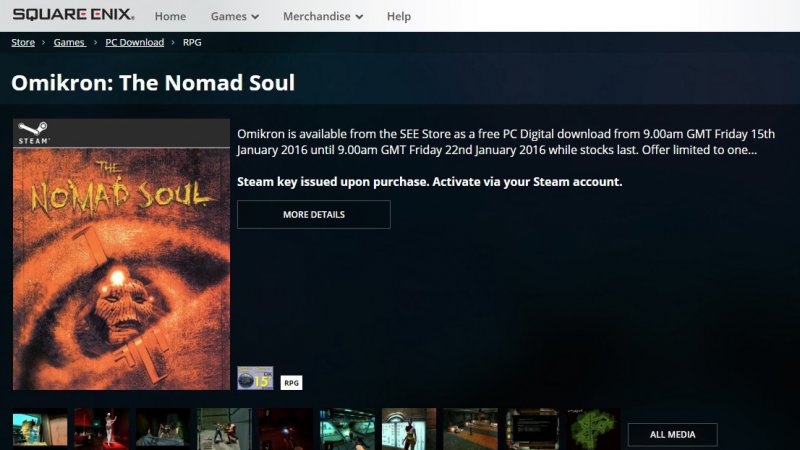
Task: Click the Square Enix logo
Action: [73, 14]
